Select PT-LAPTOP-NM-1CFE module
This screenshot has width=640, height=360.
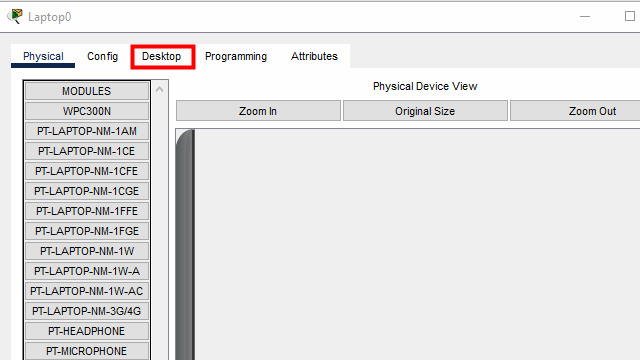tap(87, 171)
